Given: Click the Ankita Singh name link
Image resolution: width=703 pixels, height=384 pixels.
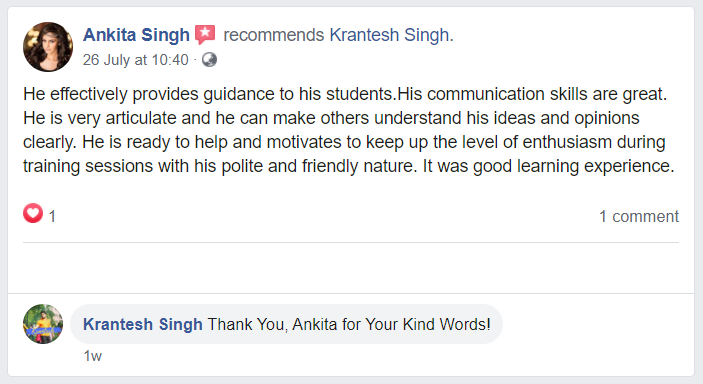Looking at the screenshot, I should pos(136,35).
